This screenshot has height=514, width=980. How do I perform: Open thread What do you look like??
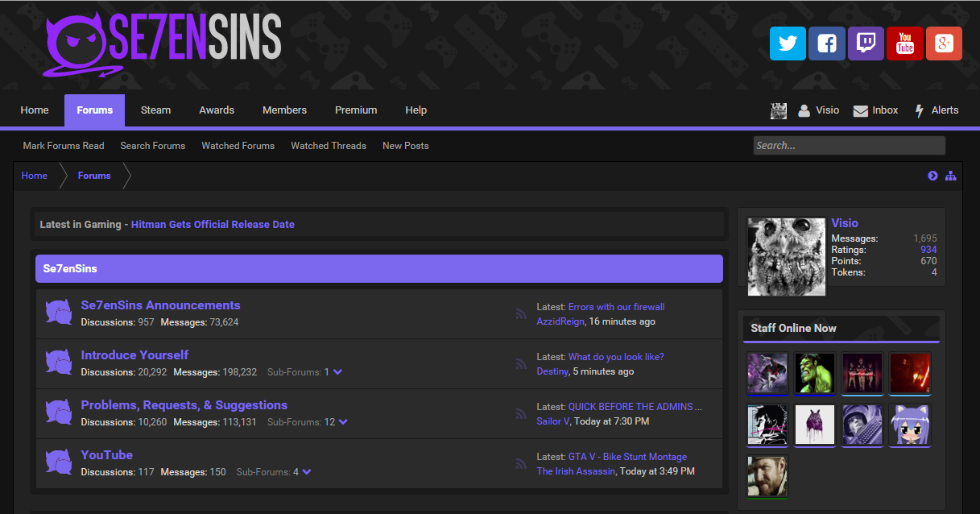[616, 357]
